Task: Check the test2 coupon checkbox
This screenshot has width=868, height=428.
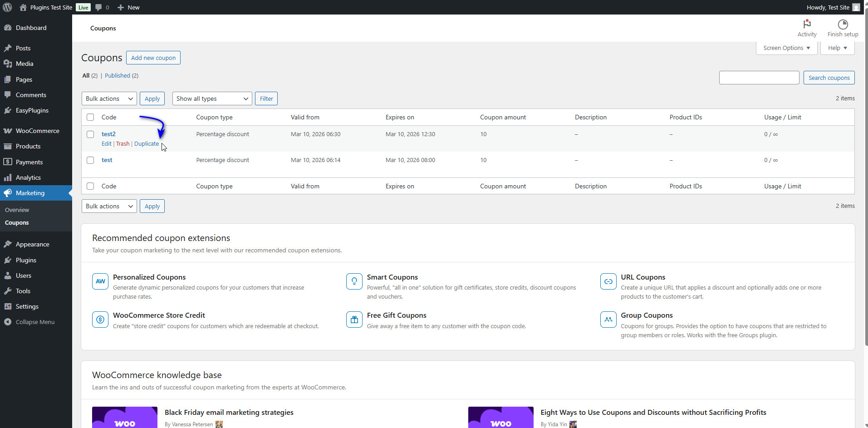Action: [90, 134]
